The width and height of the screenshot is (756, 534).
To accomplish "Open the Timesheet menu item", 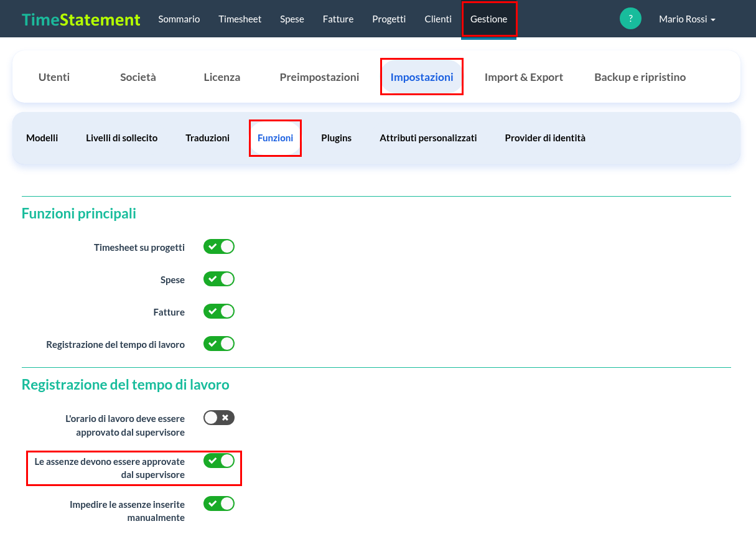I will click(240, 19).
